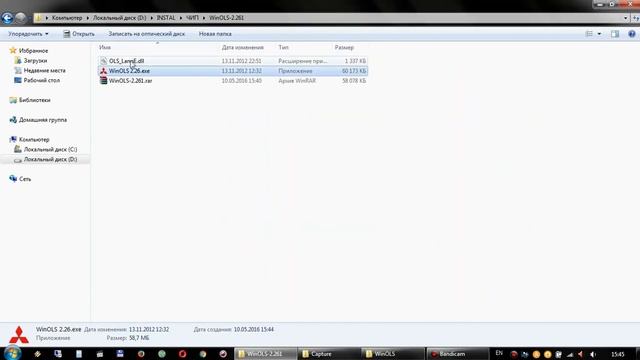Click the EN language indicator

tap(499, 353)
